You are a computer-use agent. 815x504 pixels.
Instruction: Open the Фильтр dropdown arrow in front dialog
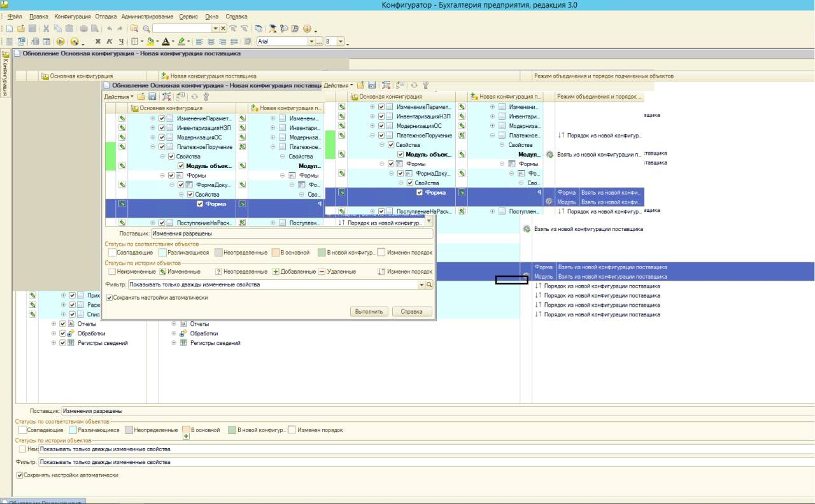pos(421,284)
